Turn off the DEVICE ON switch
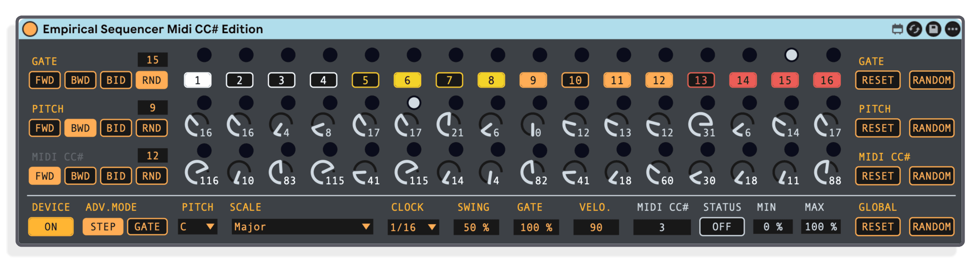This screenshot has height=262, width=980. click(51, 227)
